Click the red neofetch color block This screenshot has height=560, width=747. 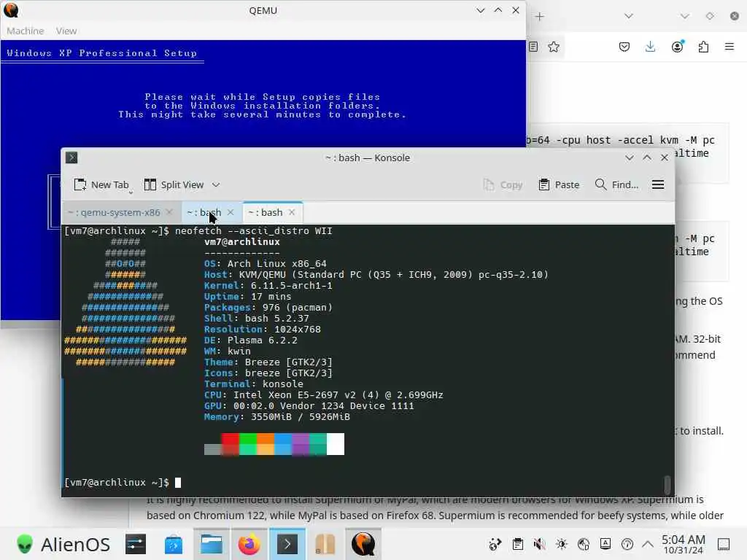tap(230, 444)
